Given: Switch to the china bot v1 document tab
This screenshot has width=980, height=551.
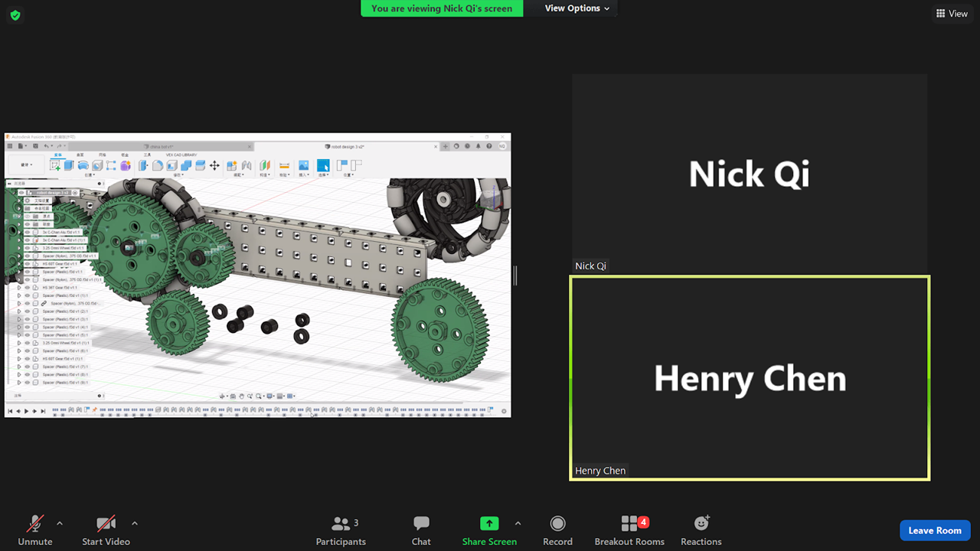Looking at the screenshot, I should tap(162, 146).
